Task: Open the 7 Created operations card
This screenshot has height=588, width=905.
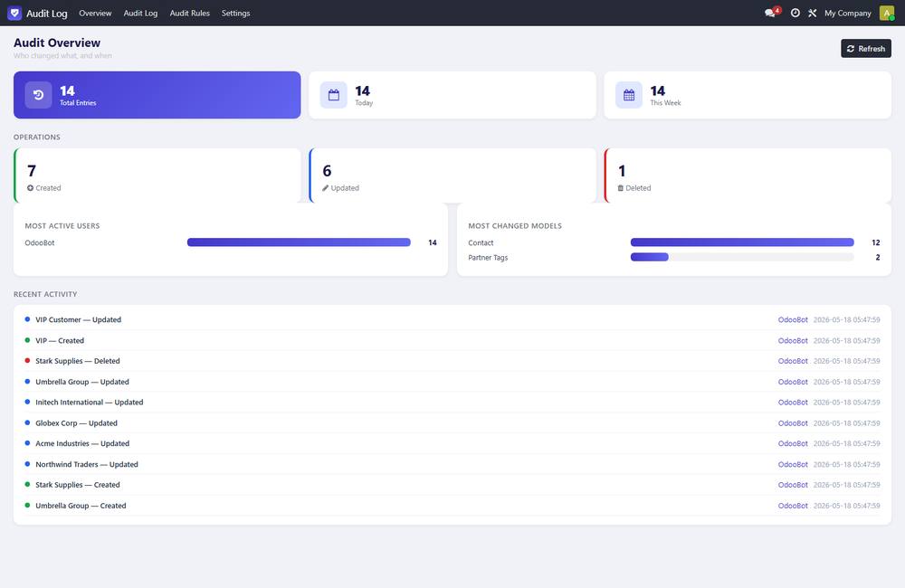Action: (x=157, y=175)
